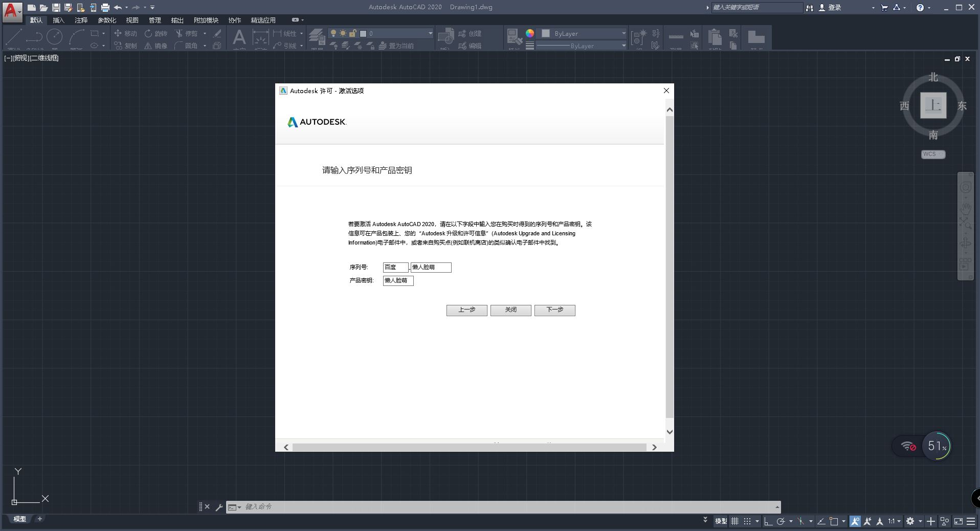
Task: Click the product key (产品密钥) input field
Action: 398,280
